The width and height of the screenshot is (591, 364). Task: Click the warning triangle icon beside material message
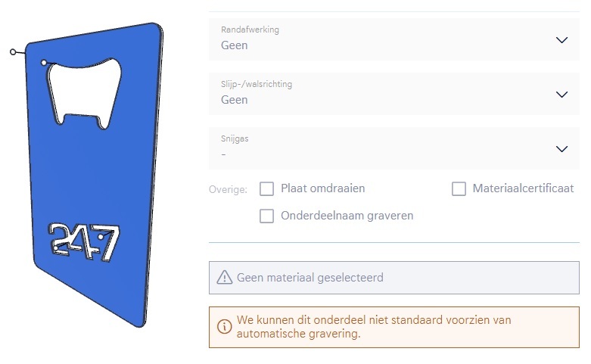click(225, 278)
